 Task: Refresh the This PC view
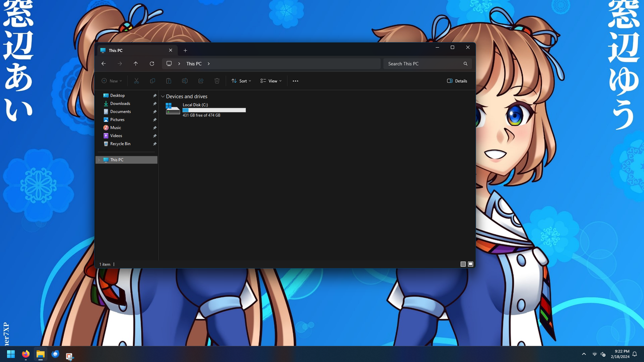coord(152,64)
